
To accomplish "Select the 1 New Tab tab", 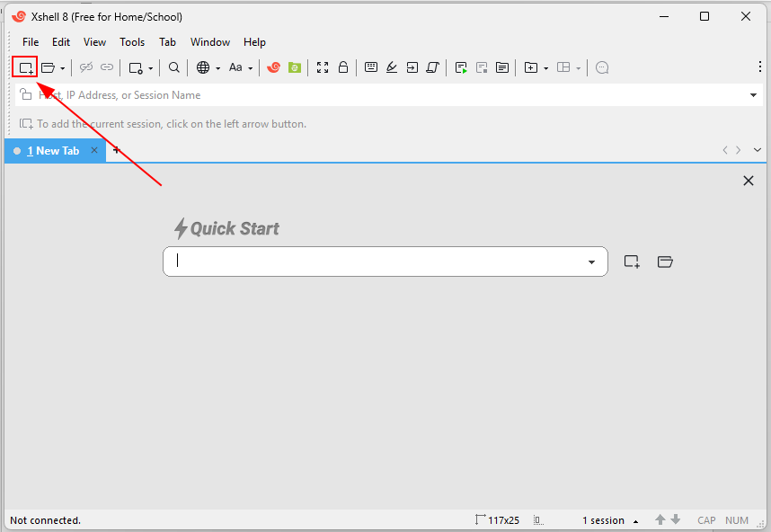I will tap(53, 151).
